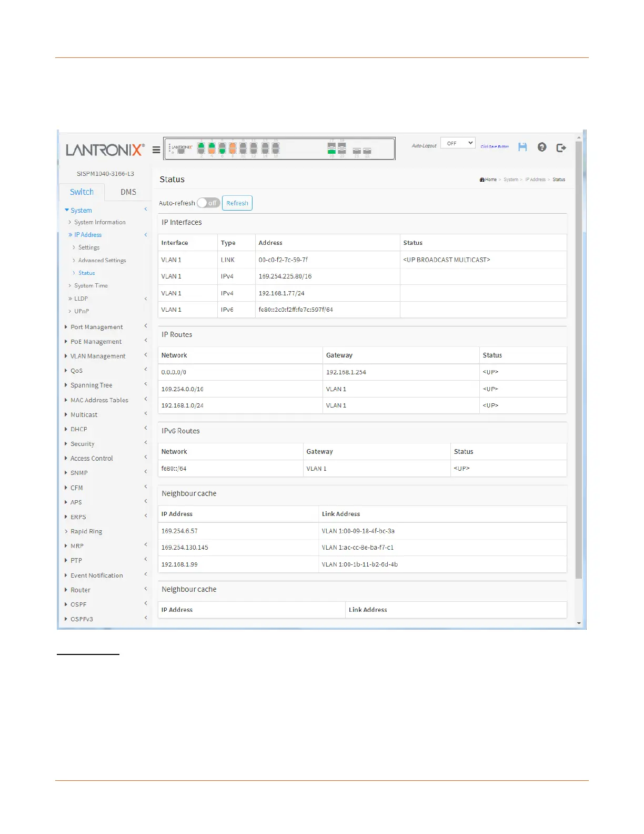Screen dimensions: 644x834
Task: Expand the Router menu
Action: pyautogui.click(x=80, y=590)
